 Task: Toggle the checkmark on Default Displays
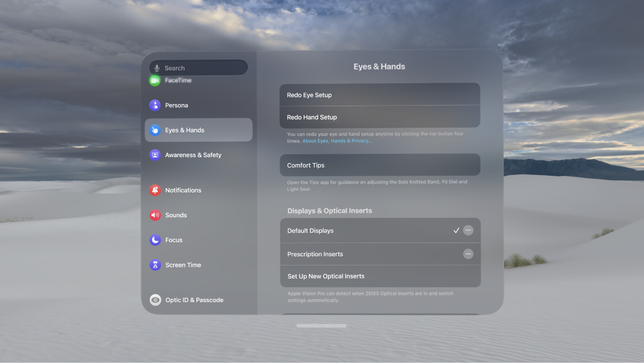(456, 230)
